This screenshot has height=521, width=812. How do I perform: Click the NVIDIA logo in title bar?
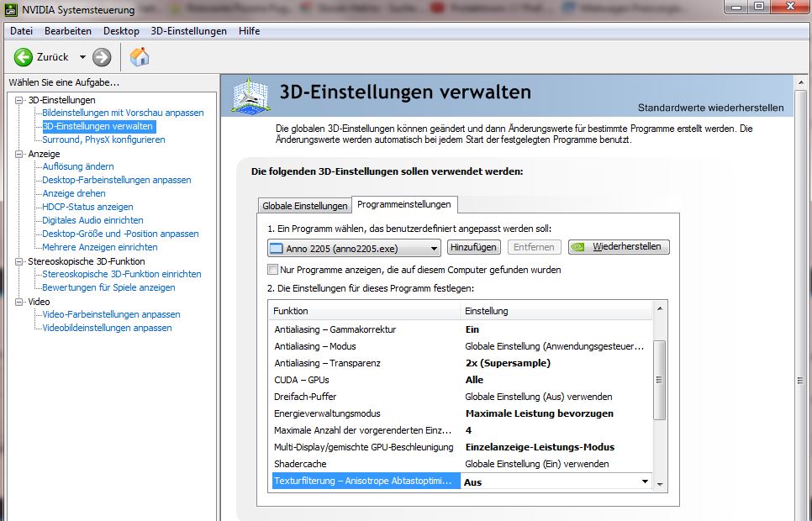pyautogui.click(x=10, y=9)
